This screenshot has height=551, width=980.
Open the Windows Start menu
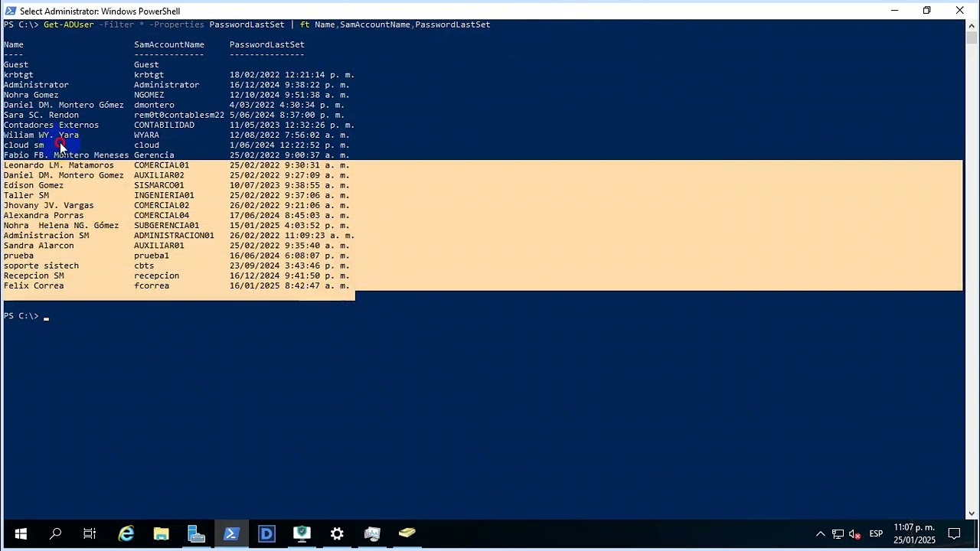(21, 533)
